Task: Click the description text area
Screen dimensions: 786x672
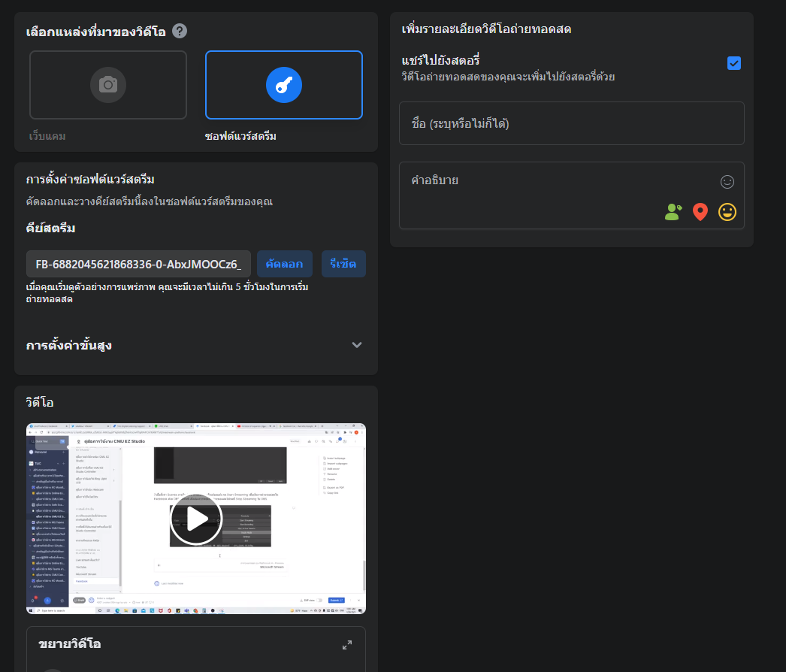Action: click(x=571, y=195)
